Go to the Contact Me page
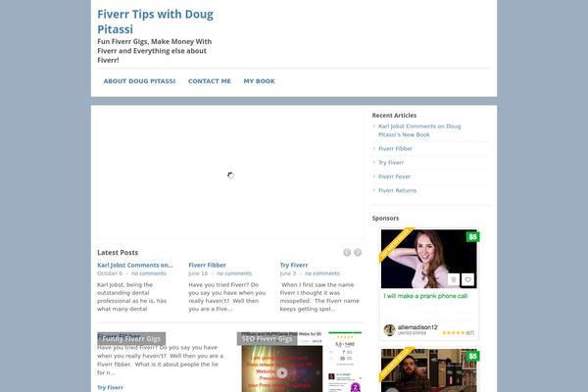Viewport: 588px width, 392px height. pyautogui.click(x=210, y=81)
